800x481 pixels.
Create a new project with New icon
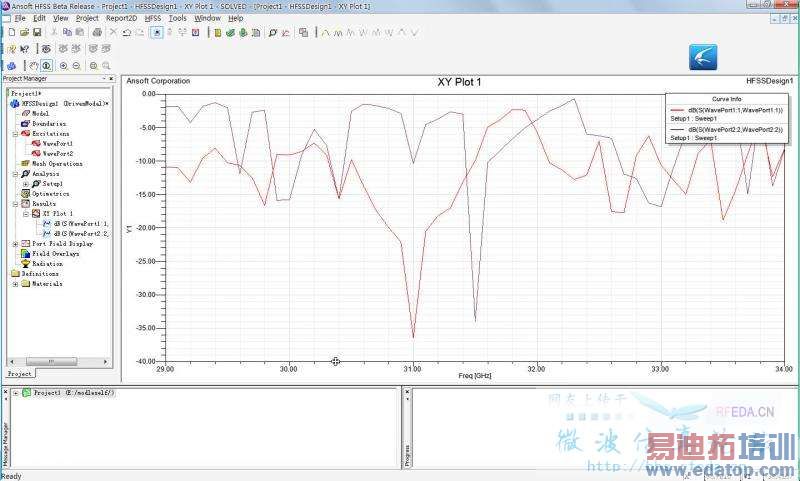tap(11, 32)
